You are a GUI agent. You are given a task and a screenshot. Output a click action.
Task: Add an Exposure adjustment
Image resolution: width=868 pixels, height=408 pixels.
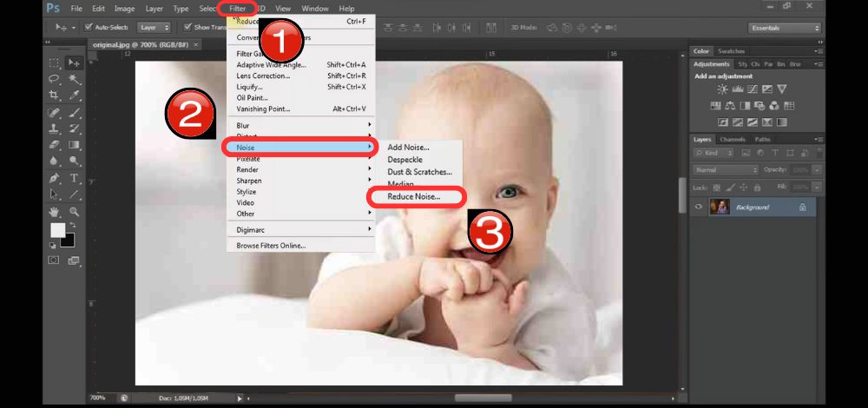coord(766,89)
